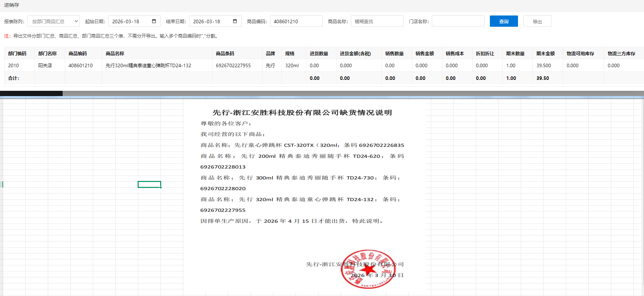Viewport: 644px width, 296px height.
Task: Select barcode 6926702227955 in table row
Action: [x=233, y=65]
